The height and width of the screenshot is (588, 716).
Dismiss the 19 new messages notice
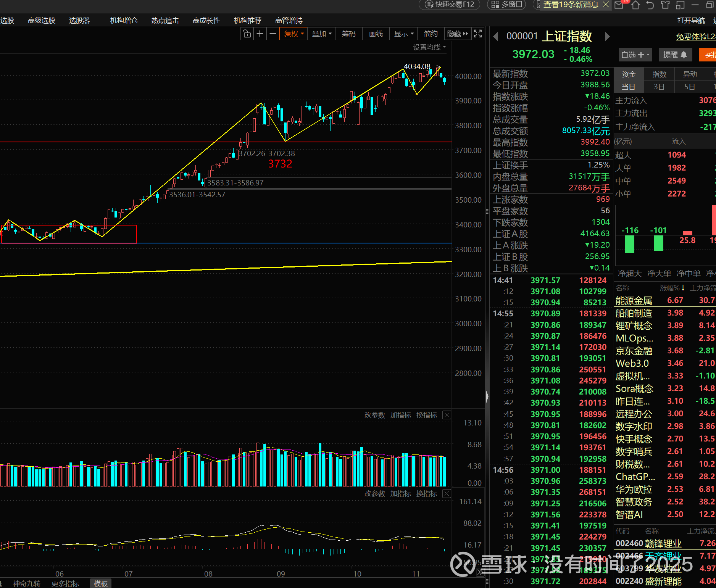(606, 5)
